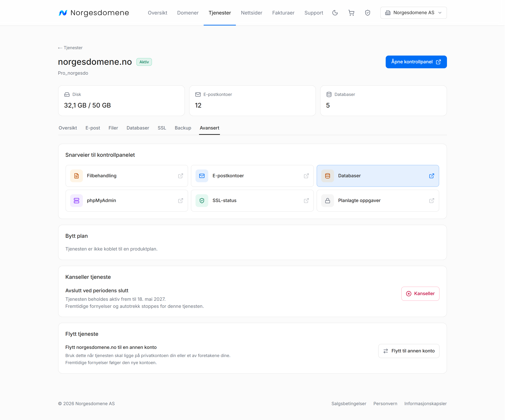Click the Pro_norgesdo account name text
The height and width of the screenshot is (420, 510).
point(73,73)
